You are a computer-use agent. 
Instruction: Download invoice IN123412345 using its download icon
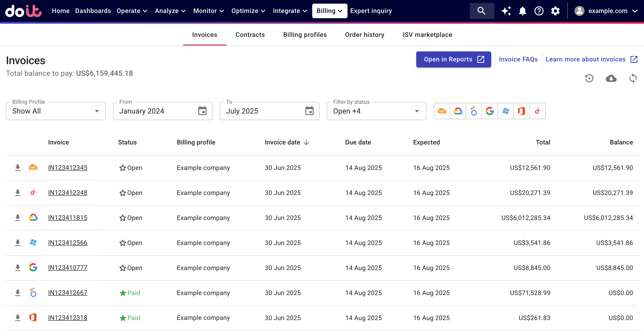point(18,168)
